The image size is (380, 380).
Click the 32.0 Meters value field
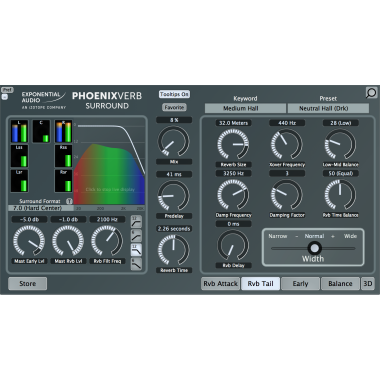pyautogui.click(x=233, y=123)
